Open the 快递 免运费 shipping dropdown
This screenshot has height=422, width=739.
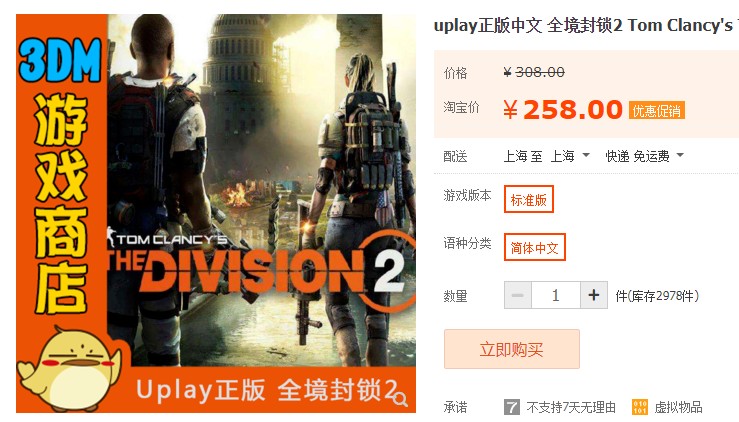click(x=644, y=156)
